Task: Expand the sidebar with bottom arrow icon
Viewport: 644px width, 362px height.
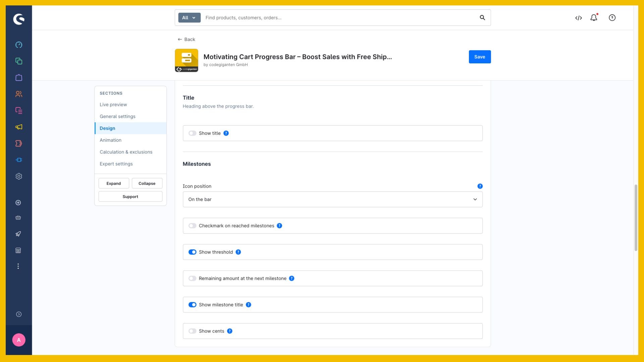Action: point(19,314)
